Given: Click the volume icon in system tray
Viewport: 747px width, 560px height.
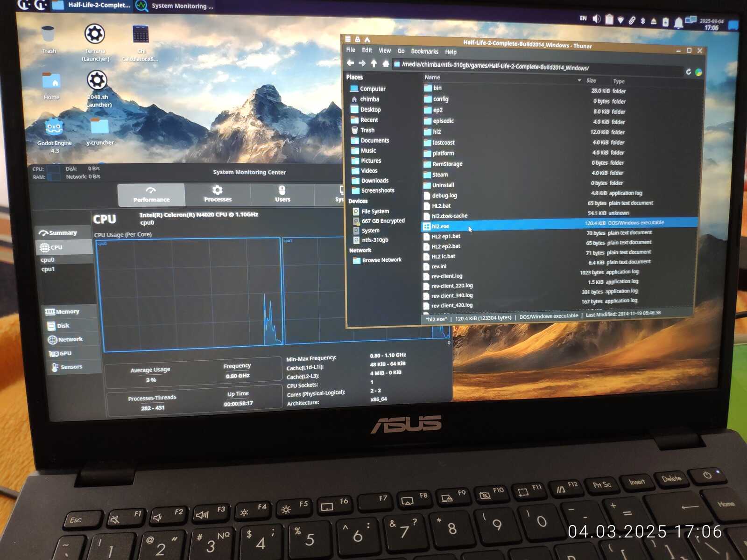Looking at the screenshot, I should (x=596, y=19).
